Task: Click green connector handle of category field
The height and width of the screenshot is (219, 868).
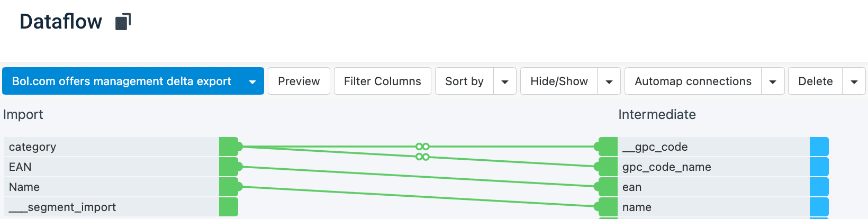Action: click(x=229, y=147)
